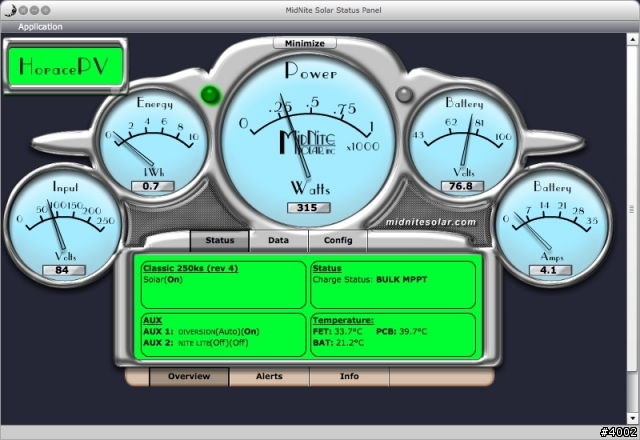Switch to the Status tab
The width and height of the screenshot is (640, 440).
tap(220, 240)
